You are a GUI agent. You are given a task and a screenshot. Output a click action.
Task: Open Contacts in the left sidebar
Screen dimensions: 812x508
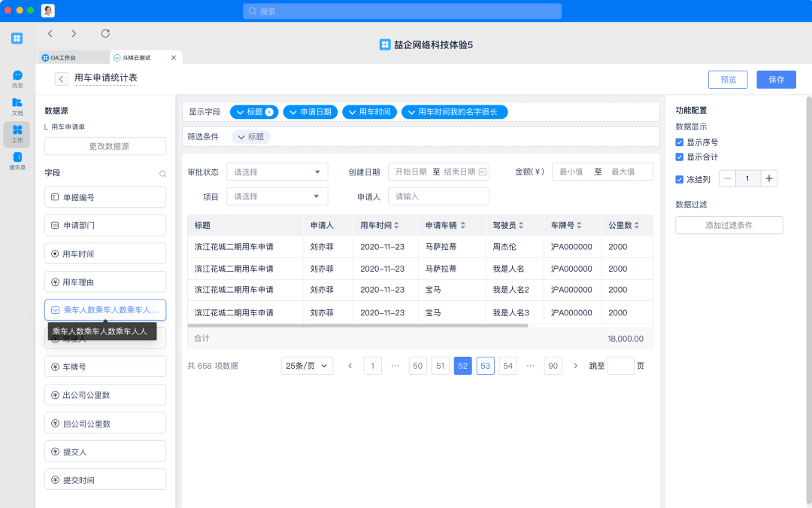click(17, 160)
